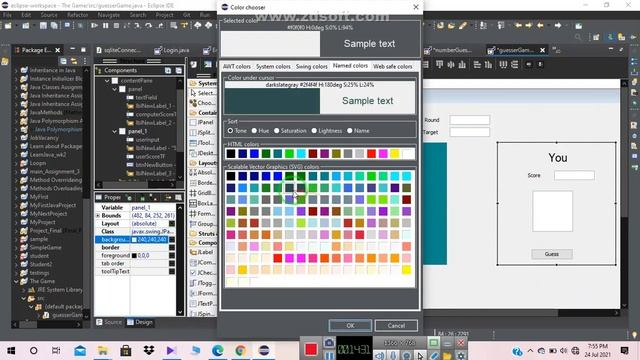Select the Hue sort radio button
The height and width of the screenshot is (360, 640).
click(254, 131)
